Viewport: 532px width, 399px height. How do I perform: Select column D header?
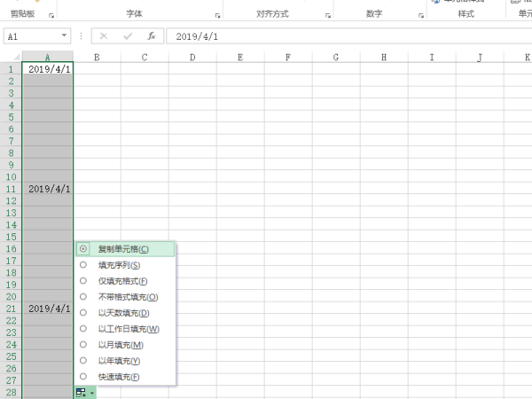pyautogui.click(x=193, y=58)
